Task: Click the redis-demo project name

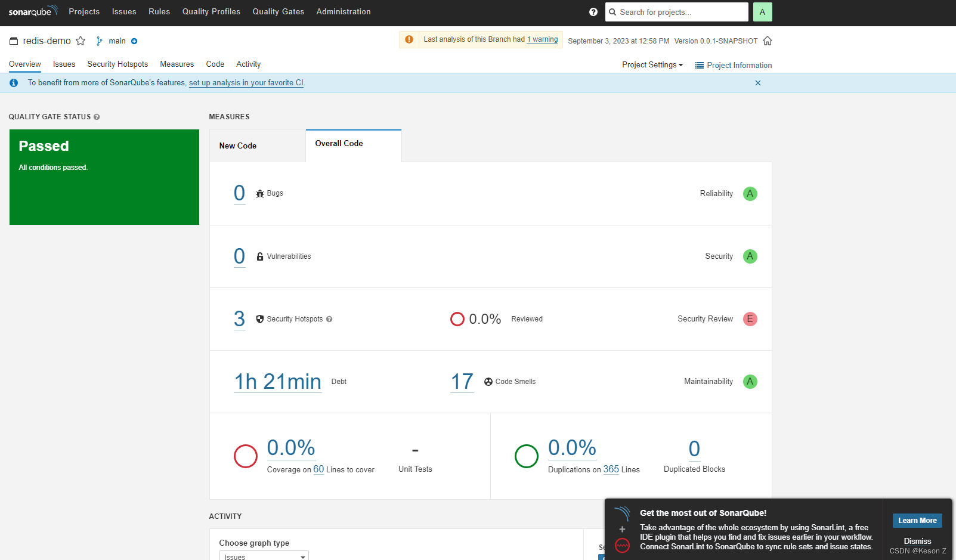Action: (47, 41)
